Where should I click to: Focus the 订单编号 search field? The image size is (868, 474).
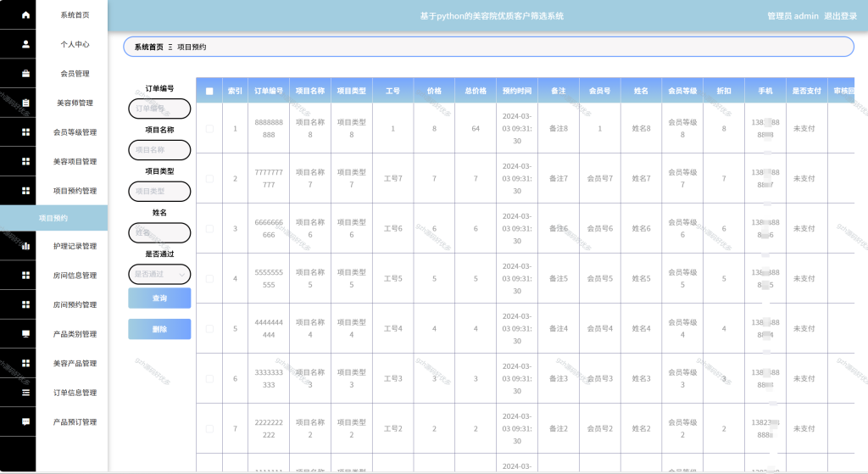coord(159,109)
